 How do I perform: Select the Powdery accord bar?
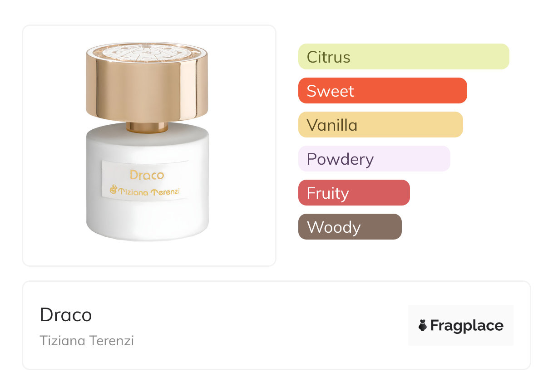374,159
